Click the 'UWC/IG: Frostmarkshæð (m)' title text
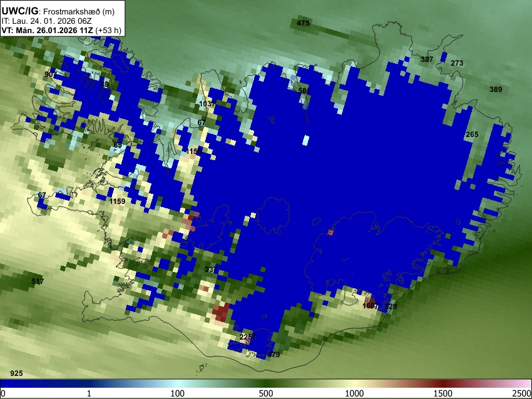 pyautogui.click(x=58, y=11)
